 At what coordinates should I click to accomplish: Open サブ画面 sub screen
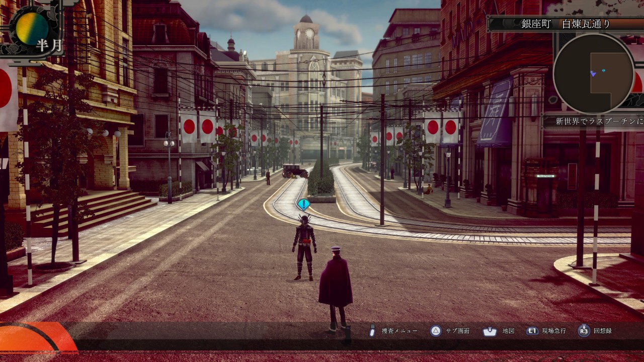458,331
